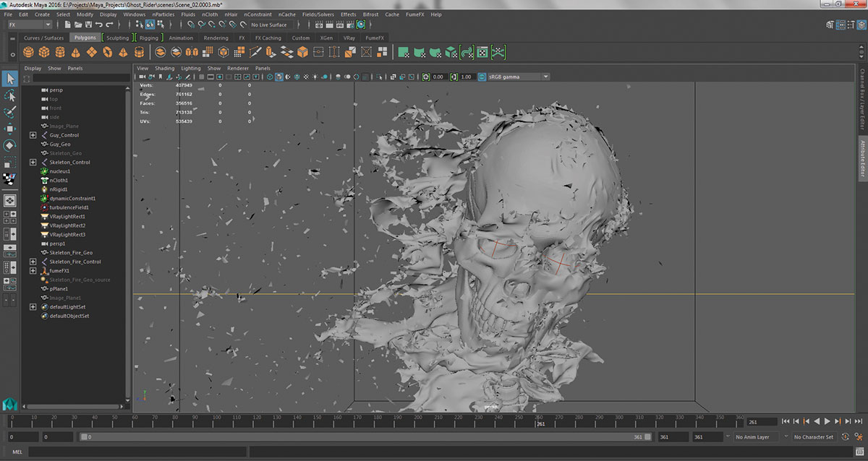Image resolution: width=868 pixels, height=461 pixels.
Task: Open the No Character Set dropdown
Action: coord(814,437)
